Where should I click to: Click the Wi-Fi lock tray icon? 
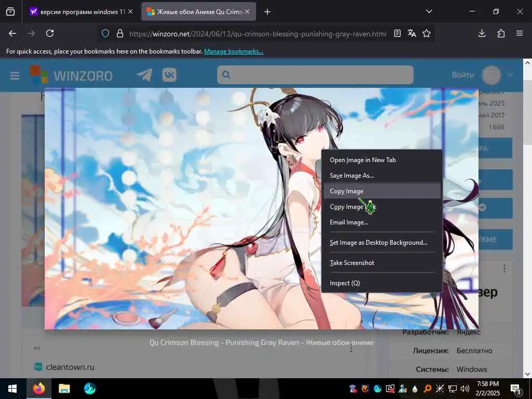(353, 389)
